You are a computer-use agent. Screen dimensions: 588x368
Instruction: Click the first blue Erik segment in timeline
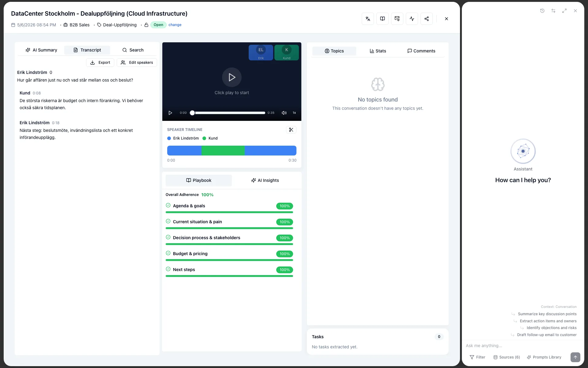(184, 151)
